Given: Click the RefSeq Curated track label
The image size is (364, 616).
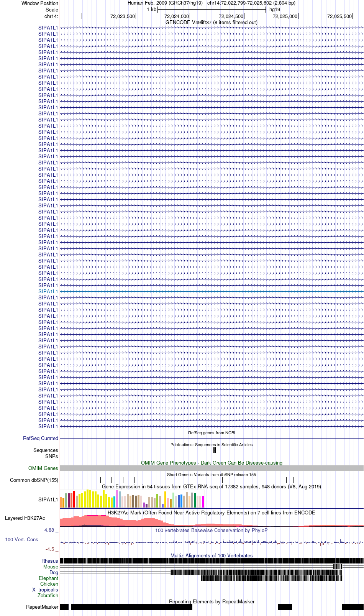Looking at the screenshot, I should click(41, 438).
